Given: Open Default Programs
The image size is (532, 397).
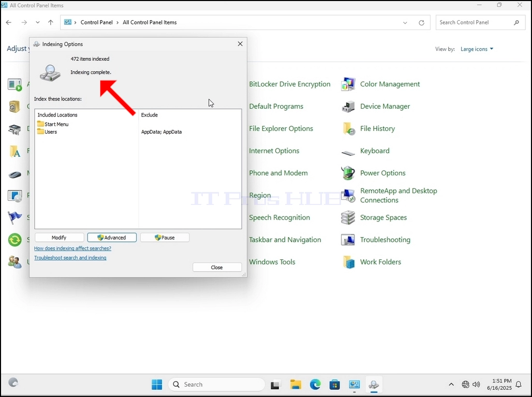Looking at the screenshot, I should (276, 107).
